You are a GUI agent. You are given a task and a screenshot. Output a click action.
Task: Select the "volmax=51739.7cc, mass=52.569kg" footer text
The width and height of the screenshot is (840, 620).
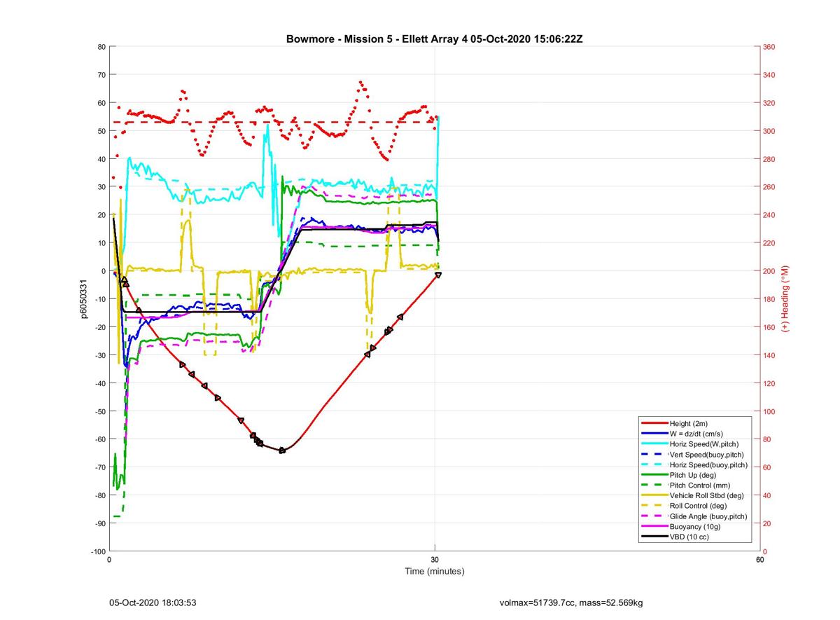[570, 602]
